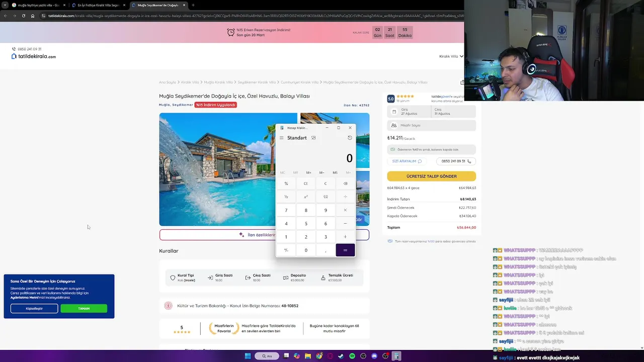
Task: Open 'Cumhuriyet Kiralık Villa' breadcrumb link
Action: (299, 82)
